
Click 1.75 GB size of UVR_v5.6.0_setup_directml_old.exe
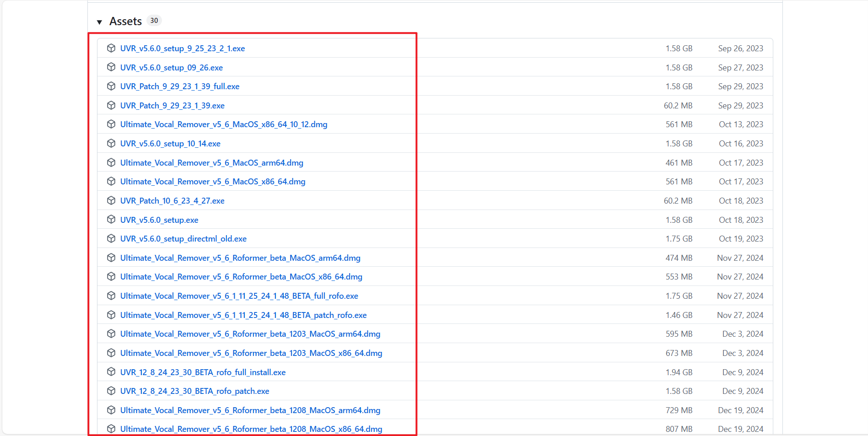(x=679, y=239)
